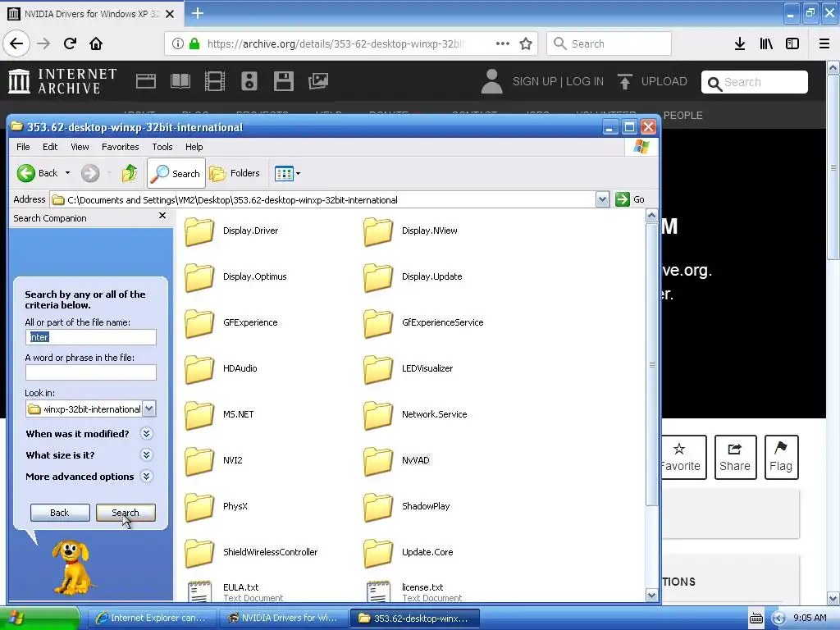The height and width of the screenshot is (630, 840).
Task: Click Firefox home button
Action: 96,43
